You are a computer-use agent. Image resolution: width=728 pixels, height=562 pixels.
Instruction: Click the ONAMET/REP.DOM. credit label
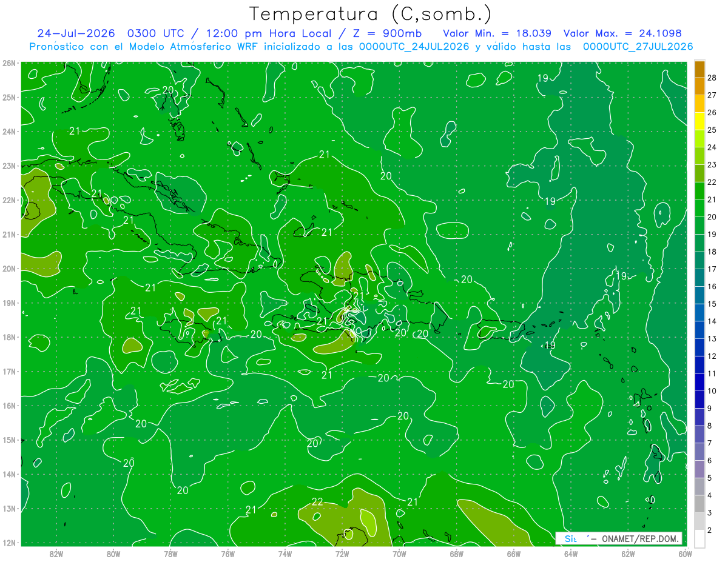tap(641, 538)
